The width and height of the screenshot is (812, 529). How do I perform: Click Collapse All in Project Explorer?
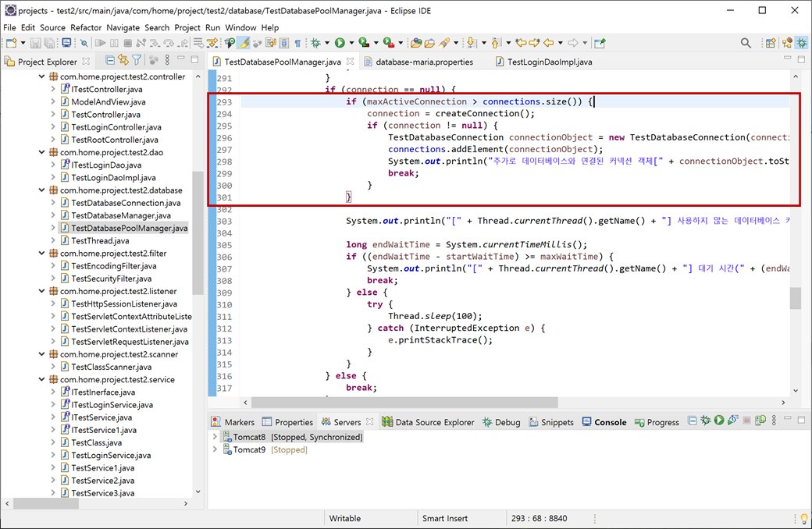click(x=110, y=61)
